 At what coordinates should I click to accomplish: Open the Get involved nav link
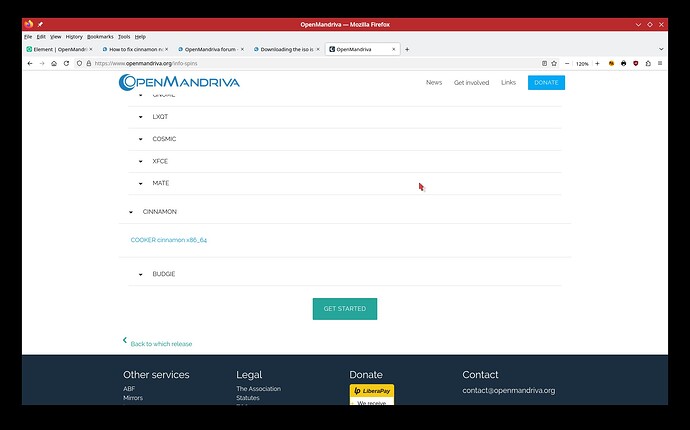[471, 82]
